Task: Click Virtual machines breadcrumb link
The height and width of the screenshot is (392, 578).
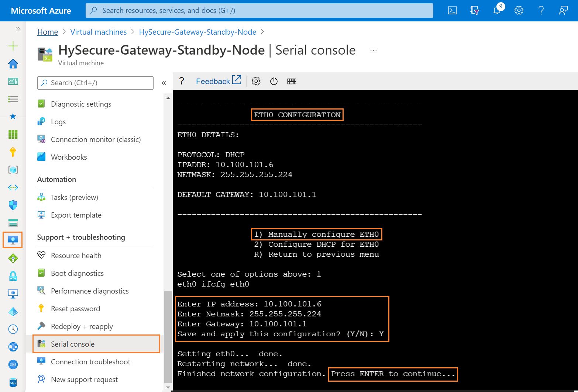Action: (99, 32)
